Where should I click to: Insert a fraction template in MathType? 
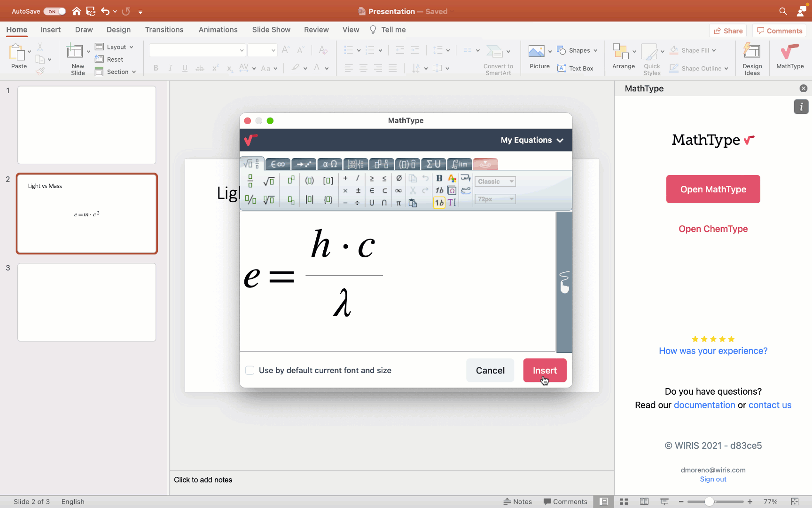[x=250, y=181]
